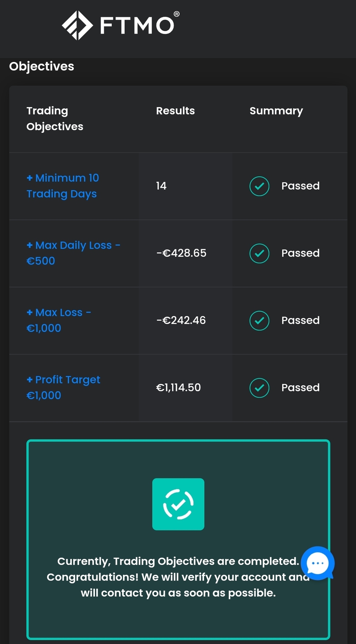Click the Profit Target passed checkmark
The height and width of the screenshot is (644, 356).
(259, 388)
